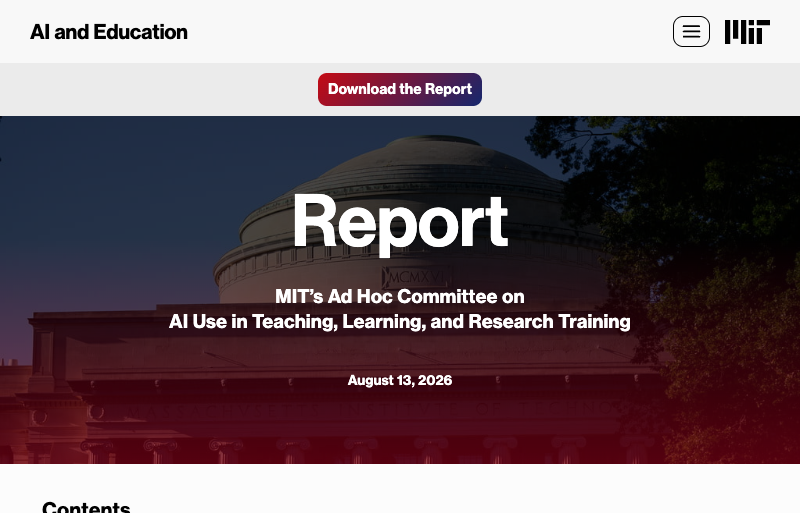Viewport: 800px width, 513px height.
Task: Go to AI and Education home
Action: [109, 32]
